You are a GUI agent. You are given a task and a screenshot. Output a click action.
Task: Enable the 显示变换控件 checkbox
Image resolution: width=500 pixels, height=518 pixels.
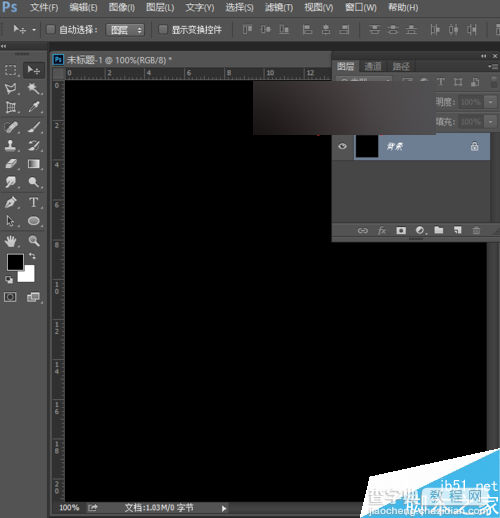coord(163,30)
